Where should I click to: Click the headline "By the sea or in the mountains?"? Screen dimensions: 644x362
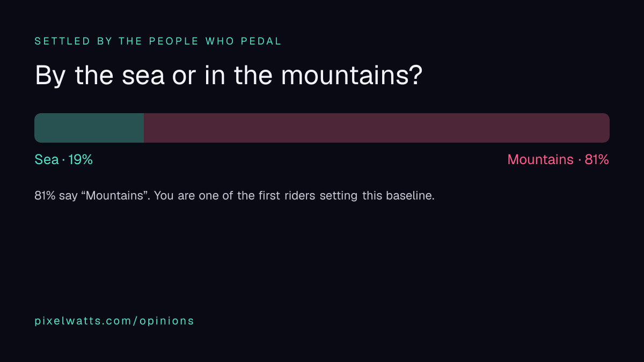click(229, 76)
